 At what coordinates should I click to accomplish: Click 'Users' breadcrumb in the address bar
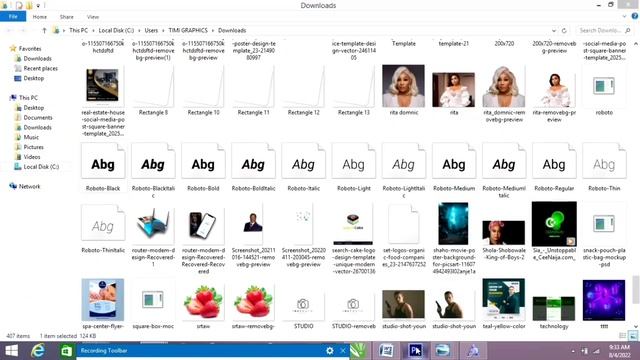tap(151, 30)
